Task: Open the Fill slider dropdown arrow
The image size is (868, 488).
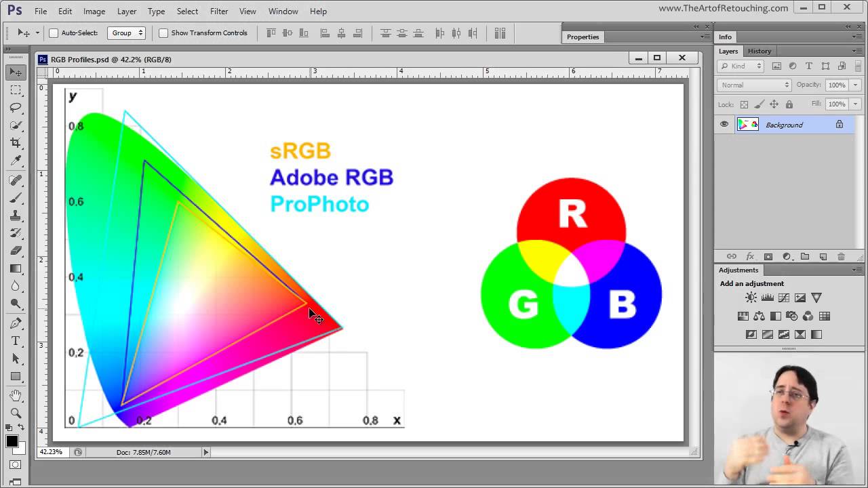Action: pyautogui.click(x=855, y=104)
